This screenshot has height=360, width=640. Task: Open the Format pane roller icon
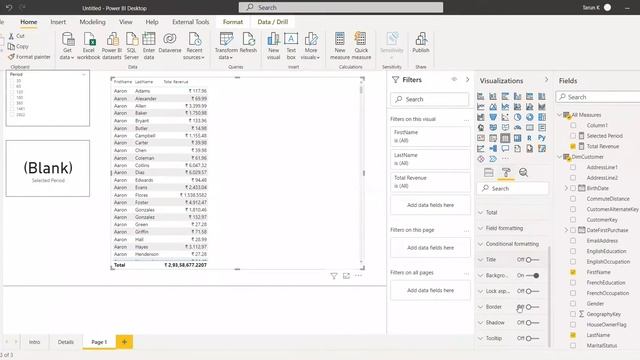(506, 172)
